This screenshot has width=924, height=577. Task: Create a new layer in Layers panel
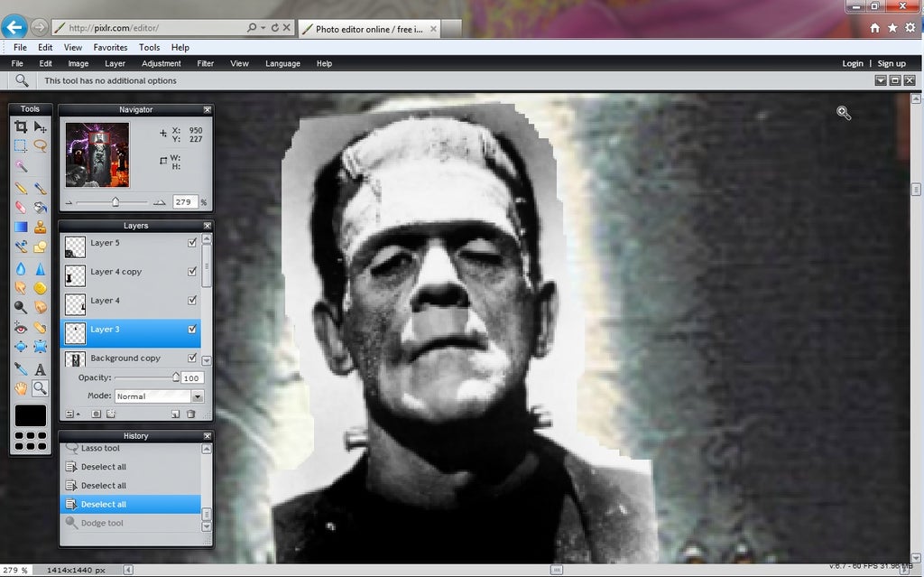coord(176,414)
